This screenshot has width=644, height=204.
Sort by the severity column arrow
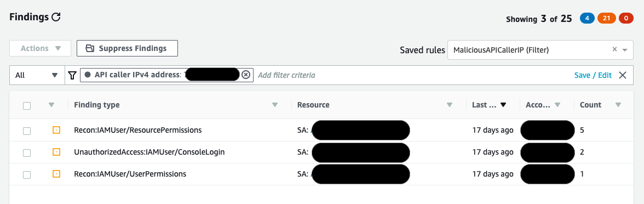coord(51,105)
